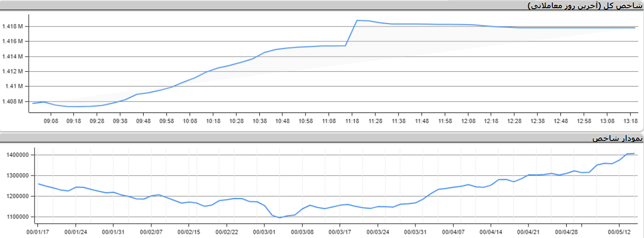644x238 pixels.
Task: Select the 00/02/15 date label
Action: pos(189,232)
